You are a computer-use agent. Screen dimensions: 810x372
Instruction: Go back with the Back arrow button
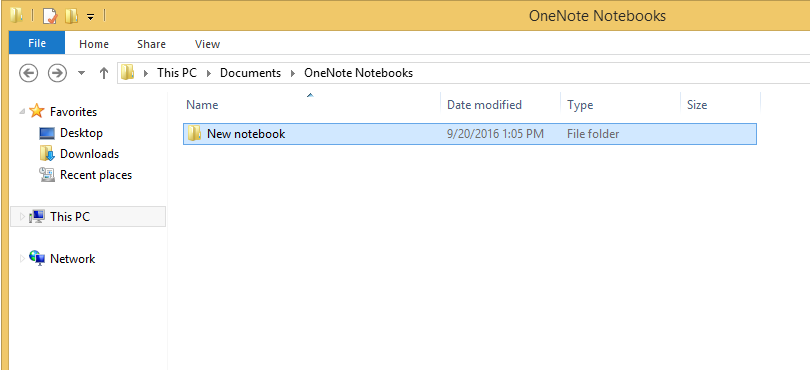click(x=29, y=73)
